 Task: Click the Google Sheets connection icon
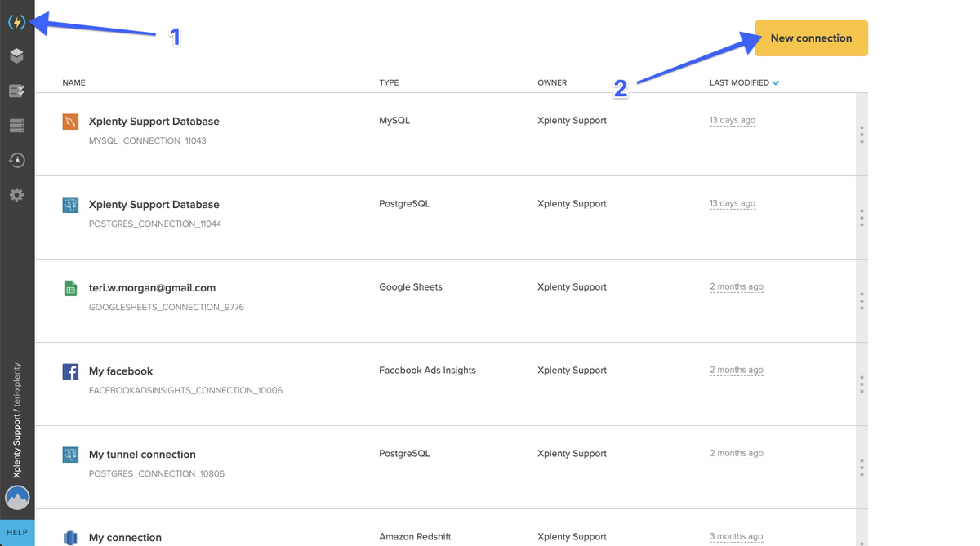70,288
